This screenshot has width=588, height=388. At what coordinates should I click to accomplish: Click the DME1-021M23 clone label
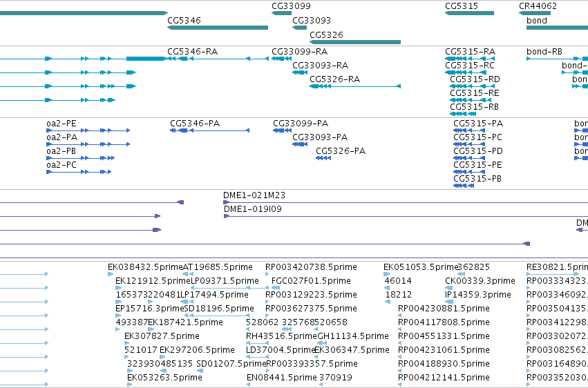(x=254, y=195)
